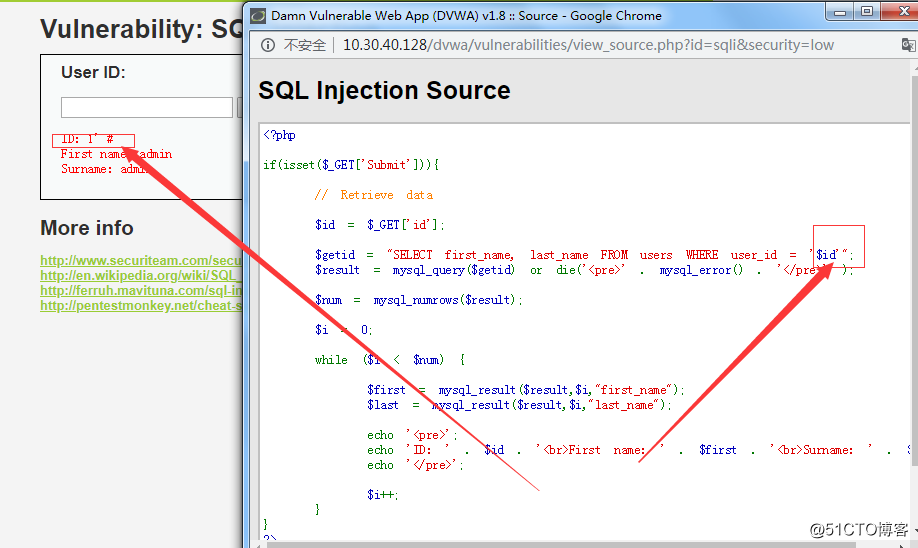
Task: Click the '$getid = "SELECT first_name' code line
Action: coord(584,255)
